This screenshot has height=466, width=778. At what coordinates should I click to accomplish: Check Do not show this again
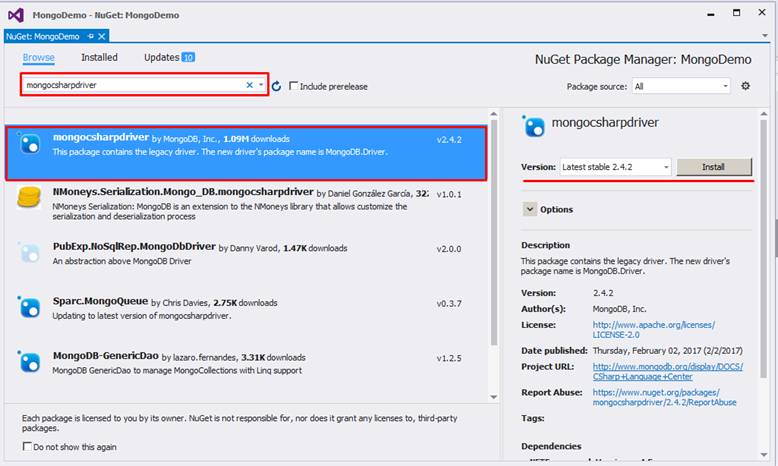click(x=27, y=446)
